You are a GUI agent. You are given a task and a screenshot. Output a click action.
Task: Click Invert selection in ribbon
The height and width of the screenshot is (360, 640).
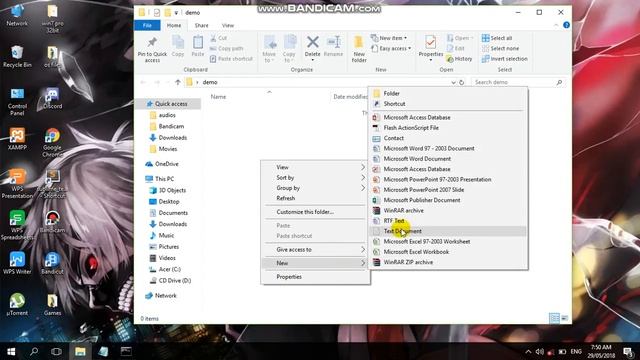[504, 59]
